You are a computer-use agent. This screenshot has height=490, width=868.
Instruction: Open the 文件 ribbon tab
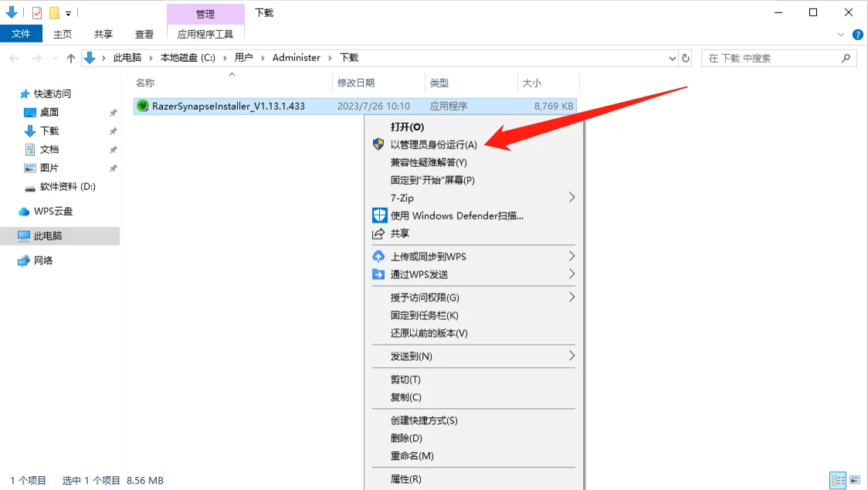click(21, 34)
